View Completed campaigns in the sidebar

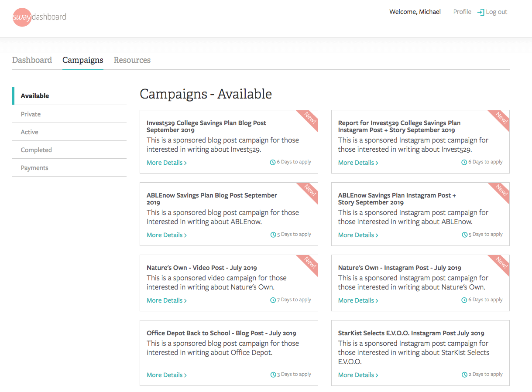(x=69, y=150)
